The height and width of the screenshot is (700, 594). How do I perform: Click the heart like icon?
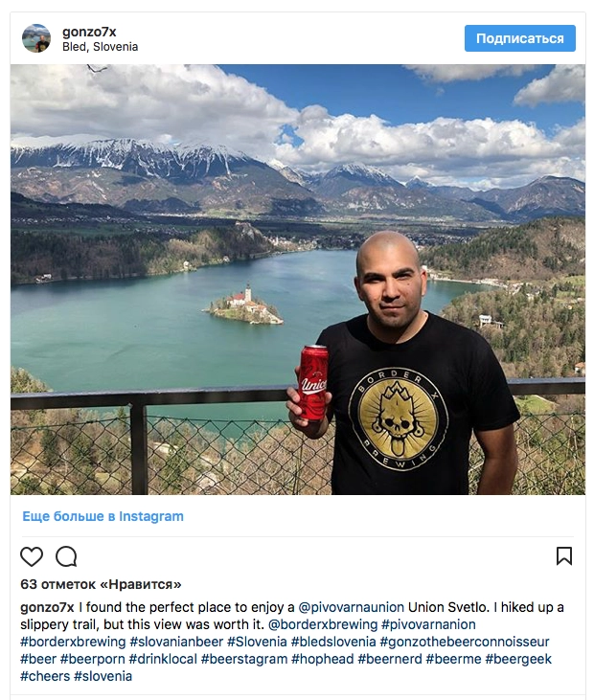[x=32, y=556]
